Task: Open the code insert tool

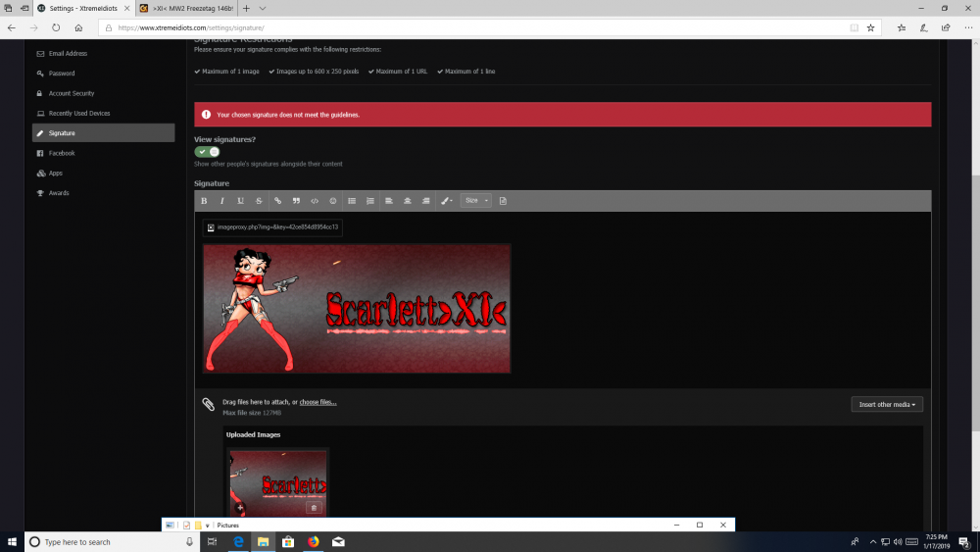Action: pyautogui.click(x=315, y=201)
